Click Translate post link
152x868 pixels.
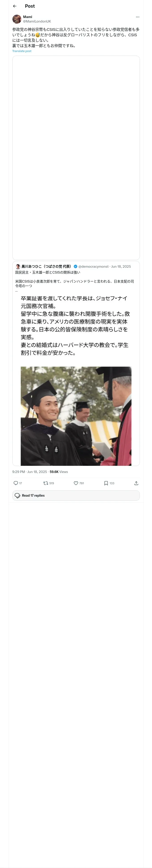pos(22,51)
